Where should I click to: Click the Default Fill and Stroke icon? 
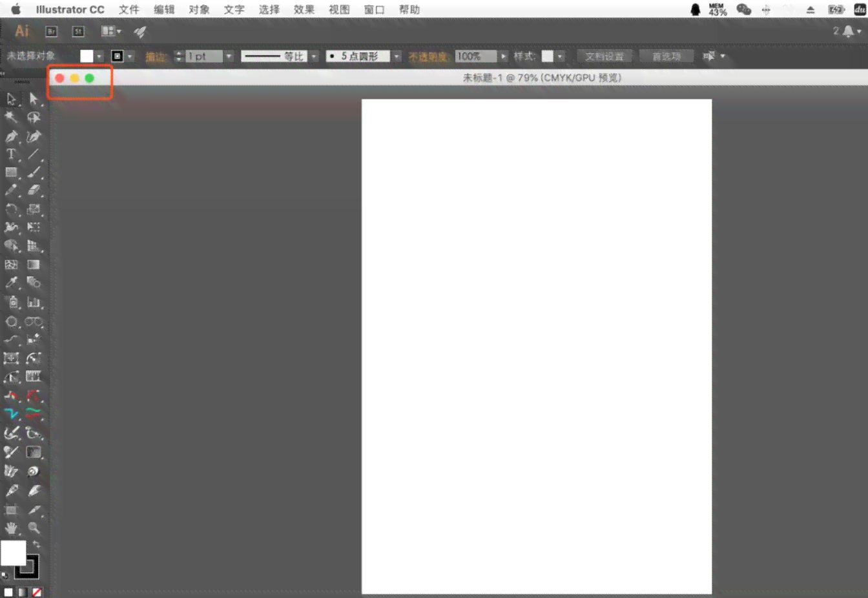(5, 575)
